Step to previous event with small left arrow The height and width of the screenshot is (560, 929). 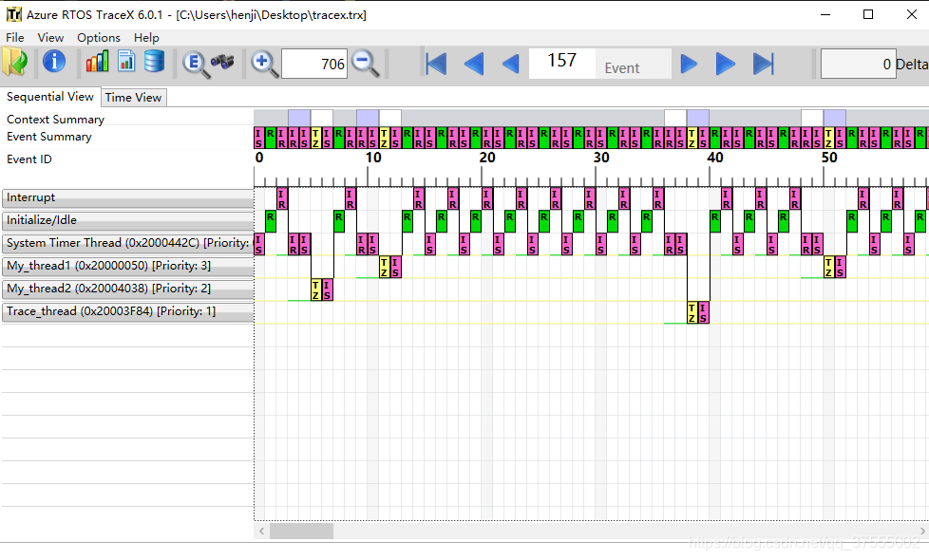point(510,64)
